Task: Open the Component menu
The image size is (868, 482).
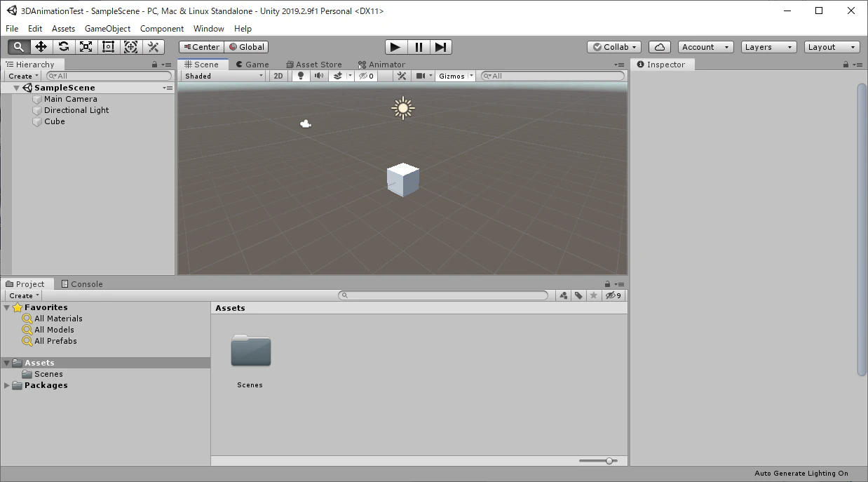Action: tap(162, 29)
